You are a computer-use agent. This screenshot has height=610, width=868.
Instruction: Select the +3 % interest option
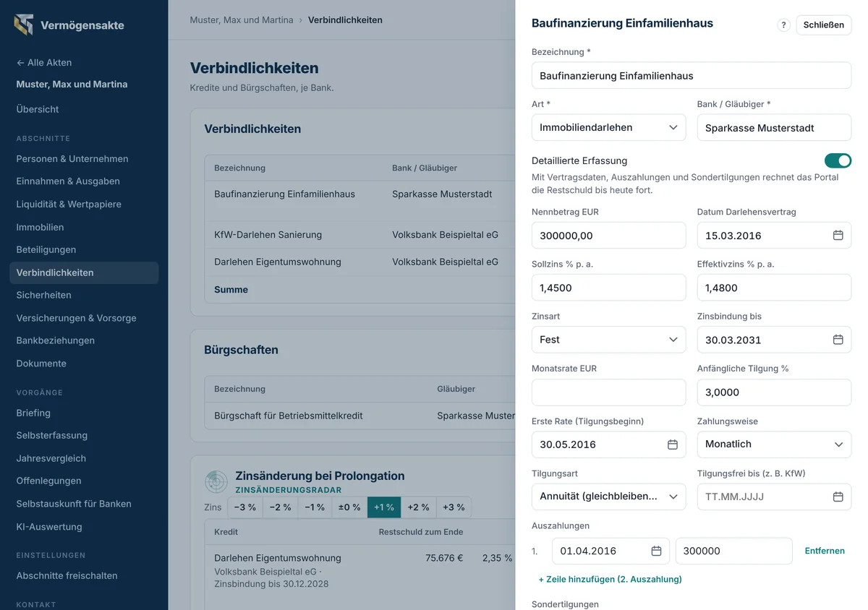(x=454, y=507)
